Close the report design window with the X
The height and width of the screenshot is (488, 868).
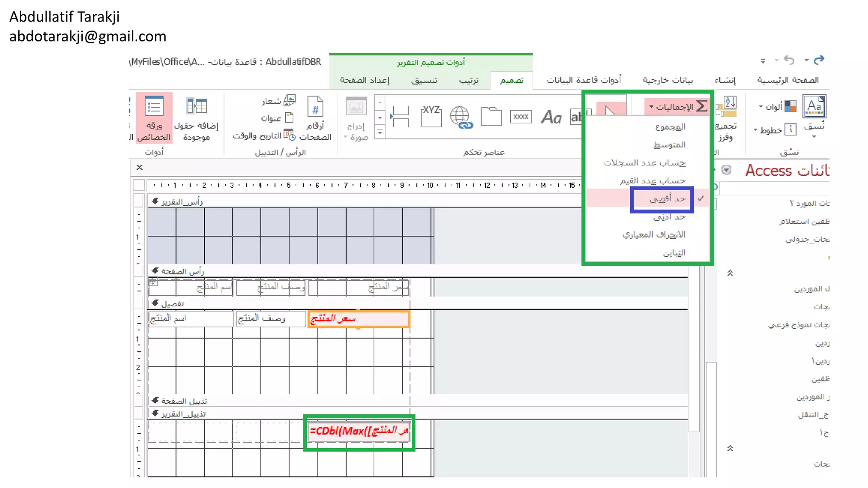pyautogui.click(x=139, y=167)
